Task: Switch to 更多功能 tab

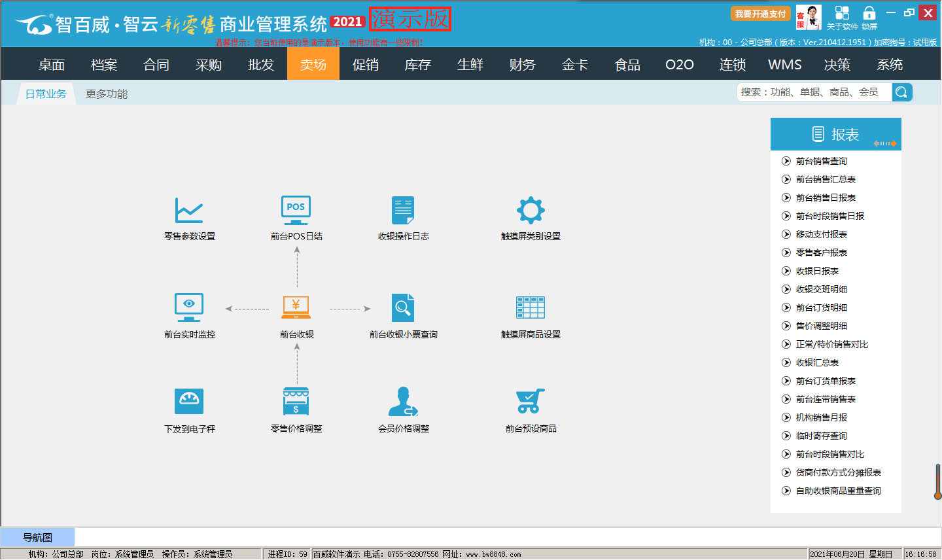Action: pos(107,94)
